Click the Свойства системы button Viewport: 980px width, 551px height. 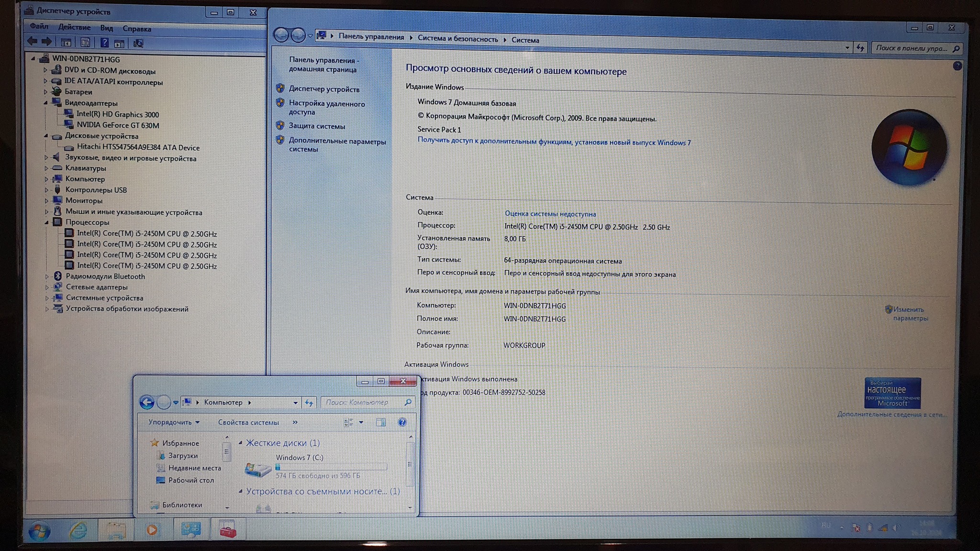[248, 422]
